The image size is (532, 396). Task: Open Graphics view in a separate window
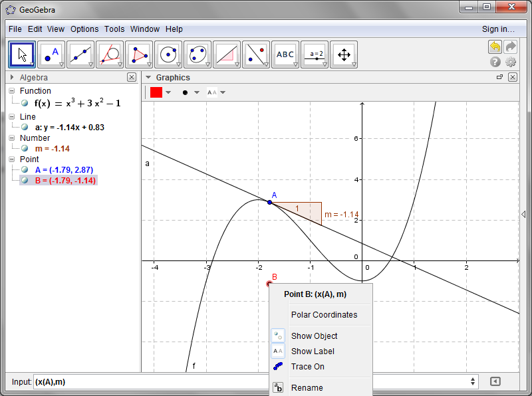click(499, 77)
